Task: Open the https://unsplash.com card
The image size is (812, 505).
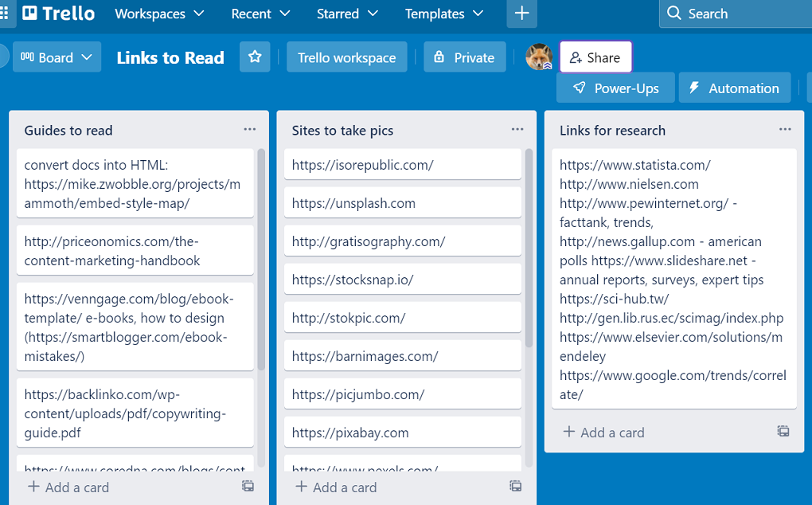Action: [402, 202]
